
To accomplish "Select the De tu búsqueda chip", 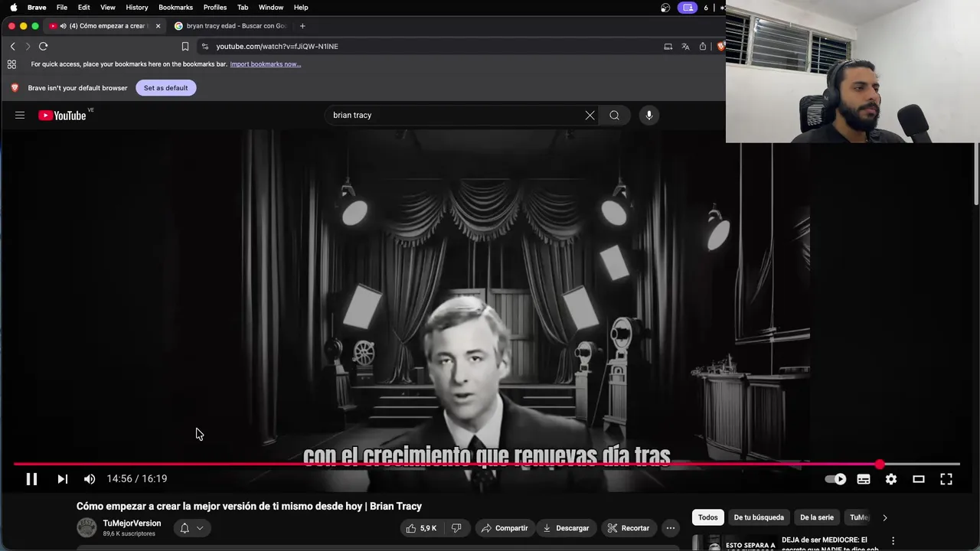I will (759, 517).
